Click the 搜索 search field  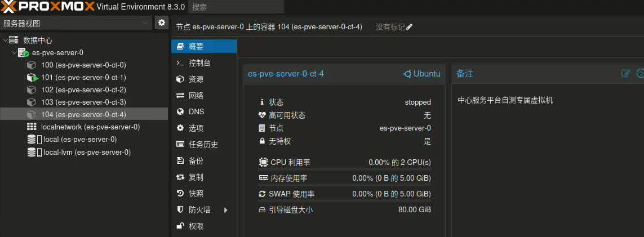236,7
